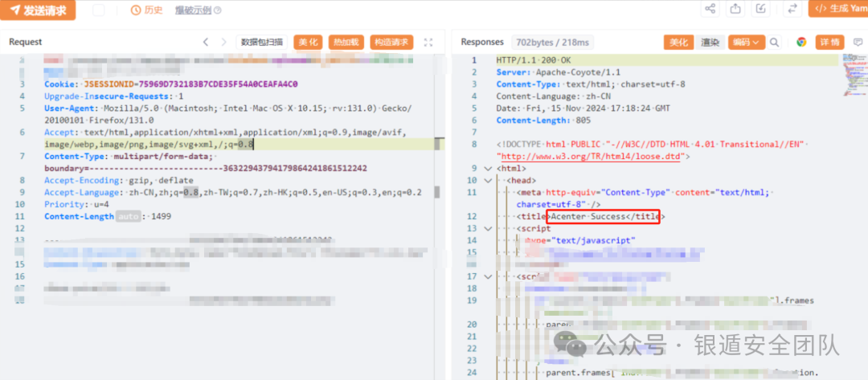Click the Accept-Encoding gzip, deflate line
868x380 pixels.
click(x=118, y=180)
